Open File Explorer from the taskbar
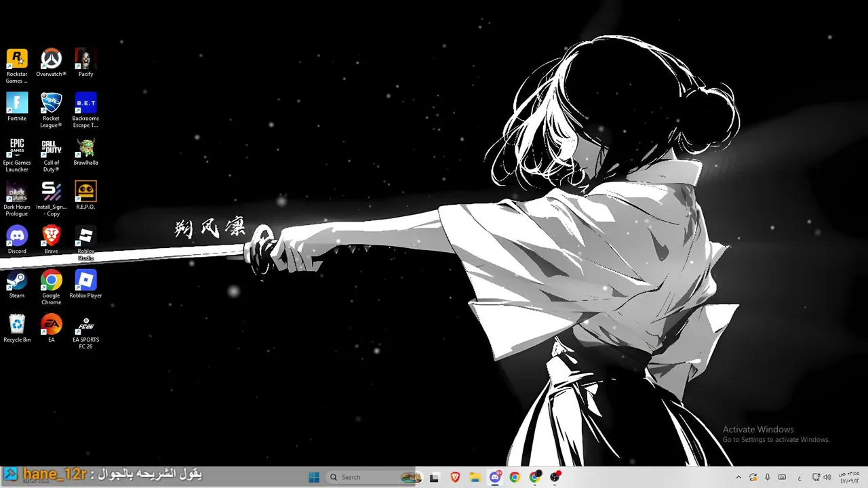The width and height of the screenshot is (868, 488). tap(475, 477)
